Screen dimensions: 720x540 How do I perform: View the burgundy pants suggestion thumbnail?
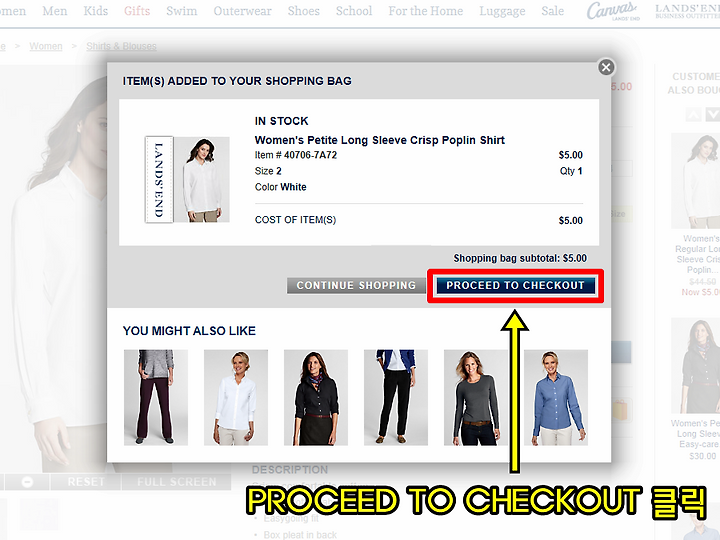[156, 398]
